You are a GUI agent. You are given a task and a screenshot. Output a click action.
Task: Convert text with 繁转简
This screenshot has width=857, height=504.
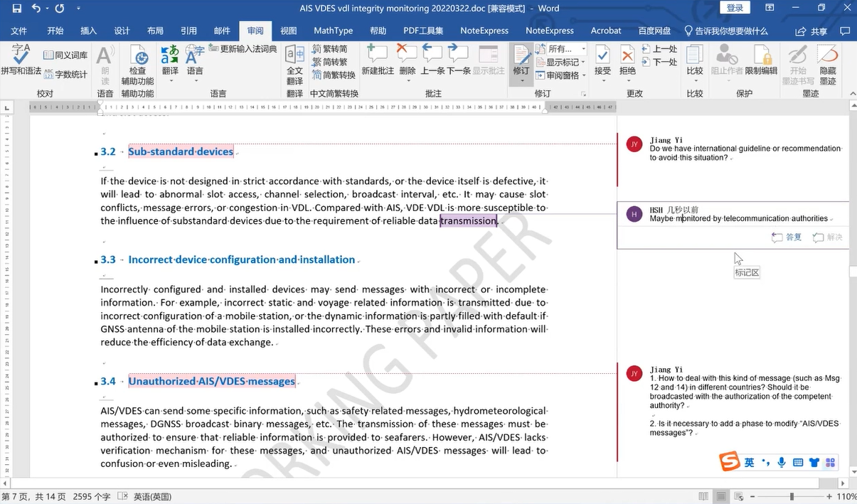point(330,49)
